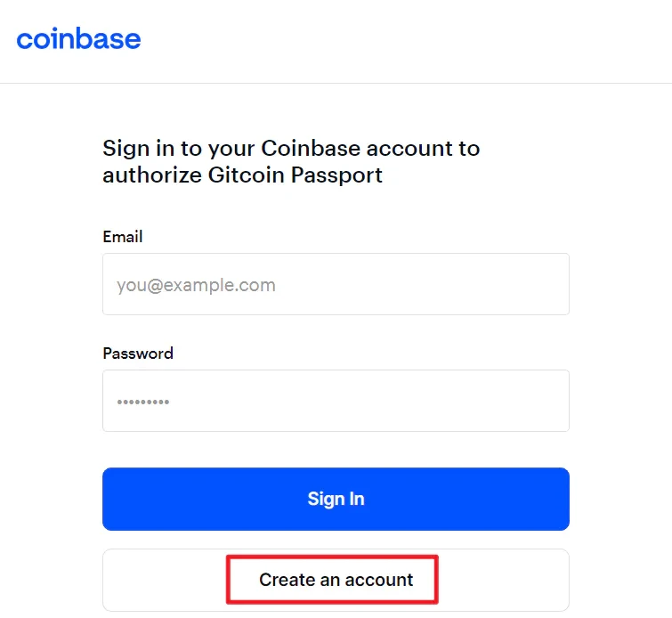Select the Sign In button label text
The width and height of the screenshot is (672, 618).
click(336, 499)
